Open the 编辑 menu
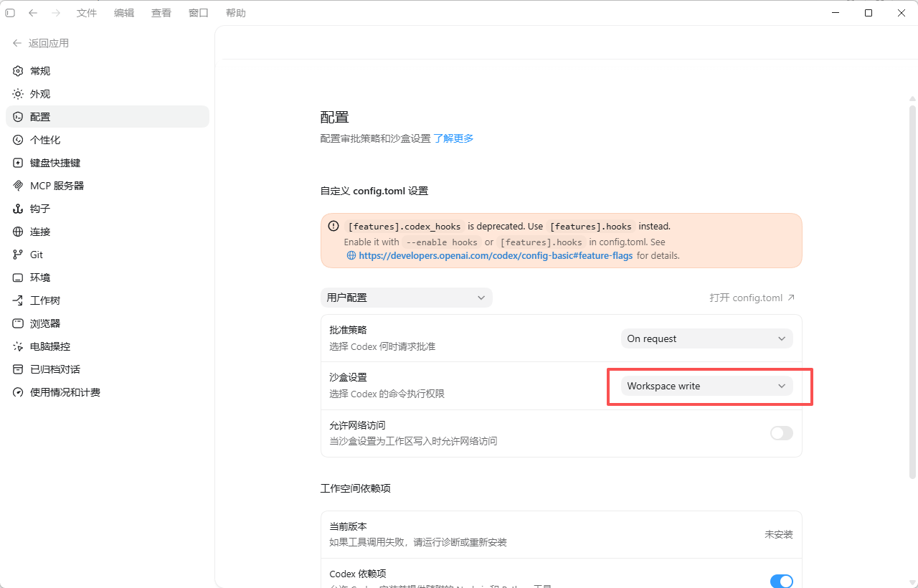 pos(124,13)
